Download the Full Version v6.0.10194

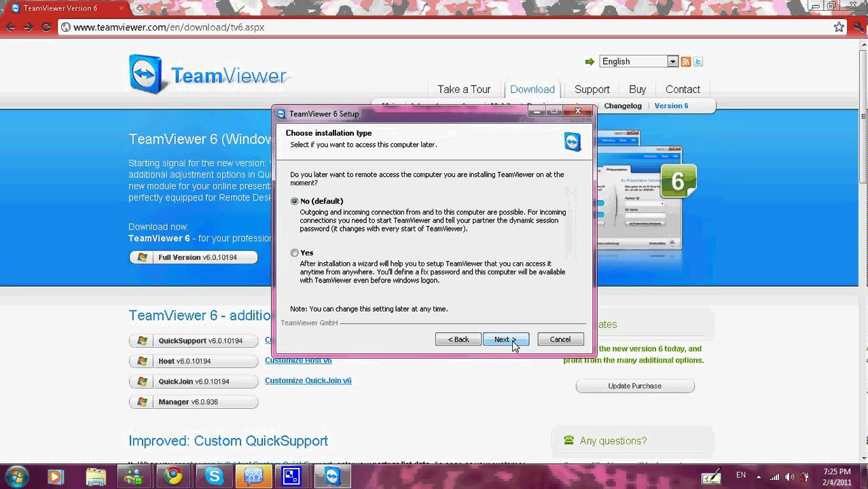(194, 257)
